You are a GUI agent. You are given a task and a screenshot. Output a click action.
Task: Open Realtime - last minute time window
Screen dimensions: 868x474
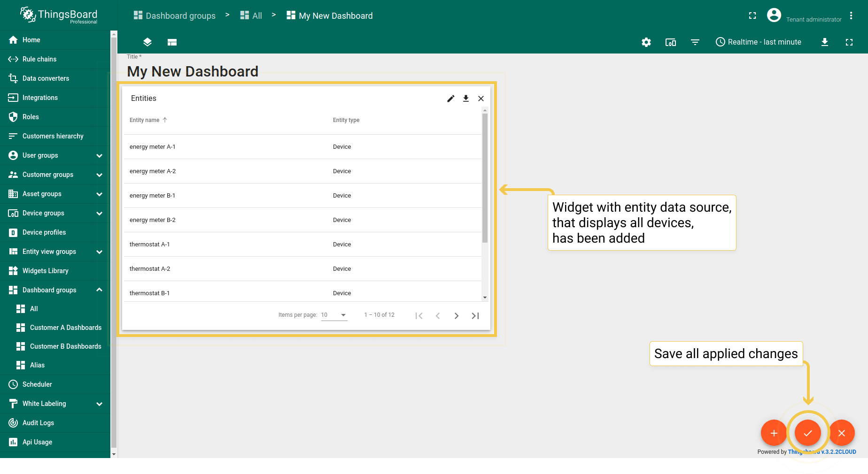(x=759, y=42)
